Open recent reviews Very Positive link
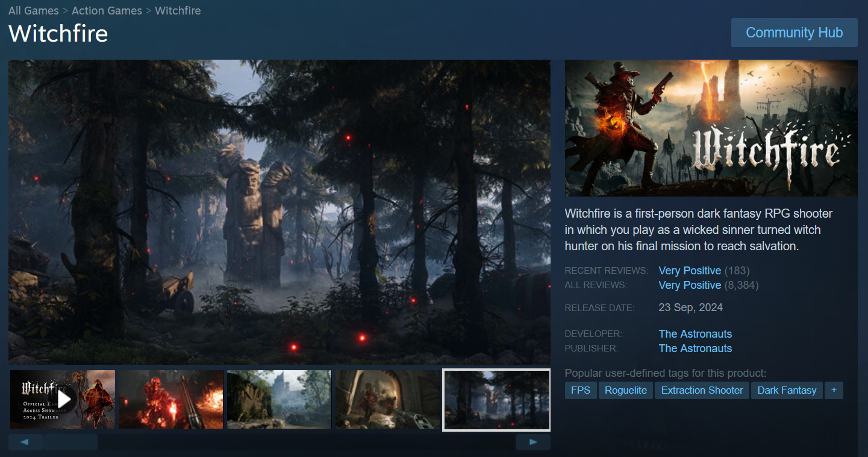 (690, 271)
